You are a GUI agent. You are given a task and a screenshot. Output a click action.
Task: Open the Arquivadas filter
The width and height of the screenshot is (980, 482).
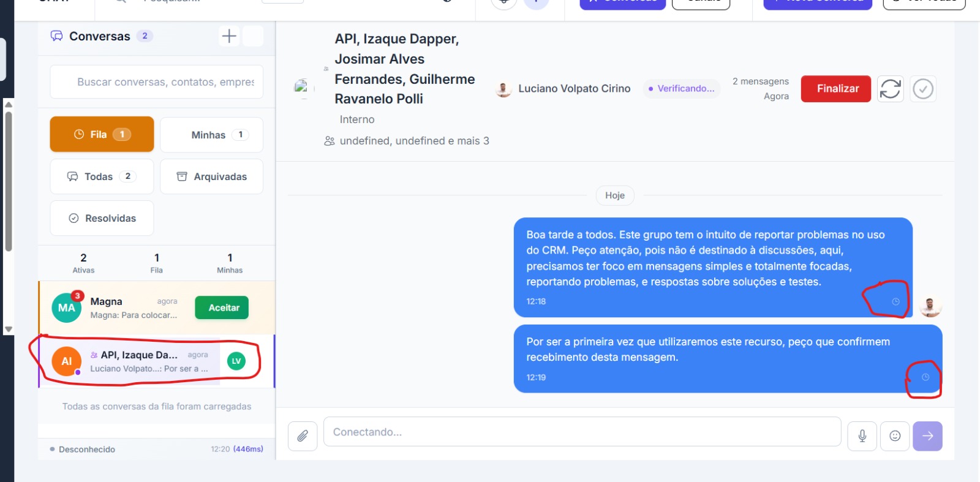tap(211, 176)
